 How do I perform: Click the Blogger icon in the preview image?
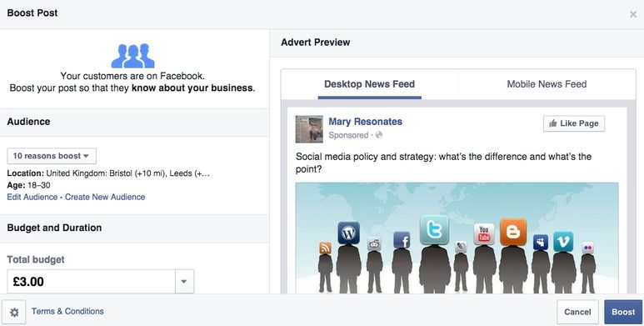(x=513, y=232)
